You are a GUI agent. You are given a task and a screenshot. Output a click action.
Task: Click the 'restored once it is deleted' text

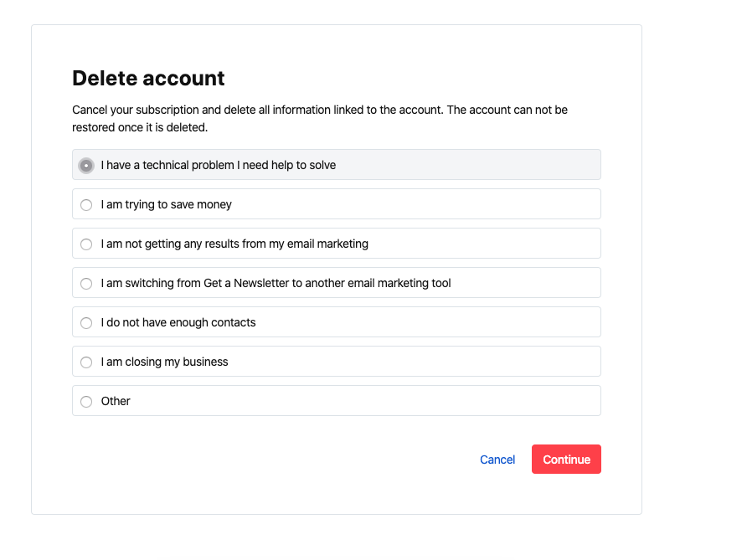140,129
